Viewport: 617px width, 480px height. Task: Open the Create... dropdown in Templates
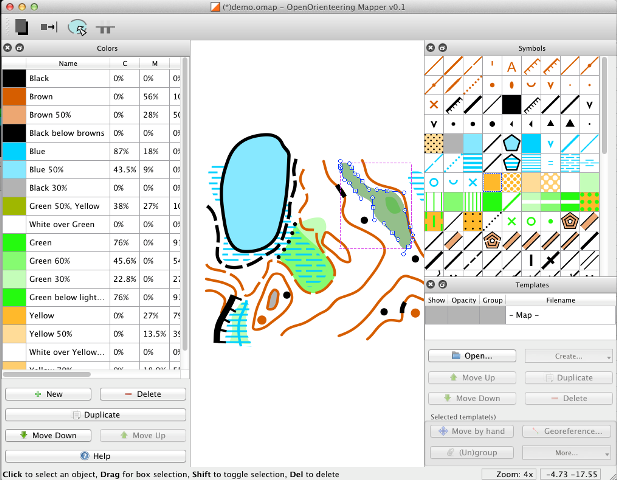[x=569, y=356]
